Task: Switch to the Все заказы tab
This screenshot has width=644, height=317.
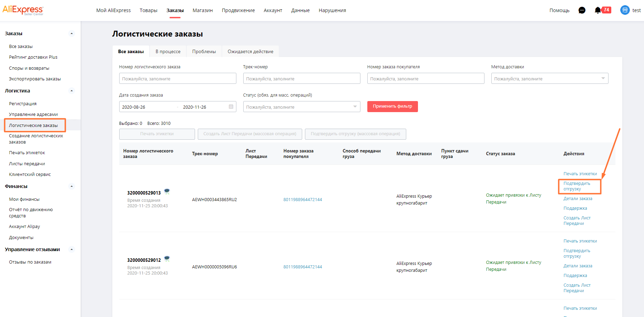Action: pos(131,51)
